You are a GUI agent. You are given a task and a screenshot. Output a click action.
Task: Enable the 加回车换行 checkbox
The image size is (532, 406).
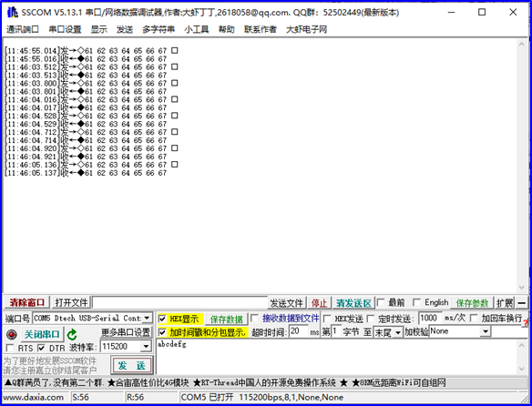pyautogui.click(x=474, y=318)
